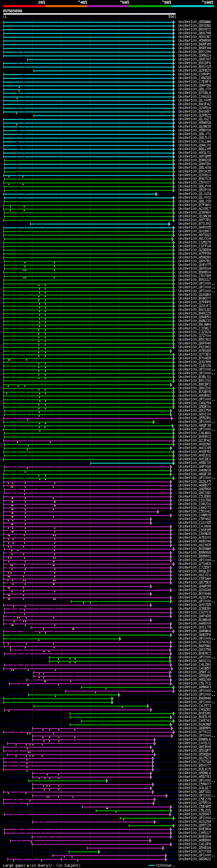Click UniRef100_A5BCS9 hit
Viewport: 217px width, 868px height.
click(x=195, y=463)
